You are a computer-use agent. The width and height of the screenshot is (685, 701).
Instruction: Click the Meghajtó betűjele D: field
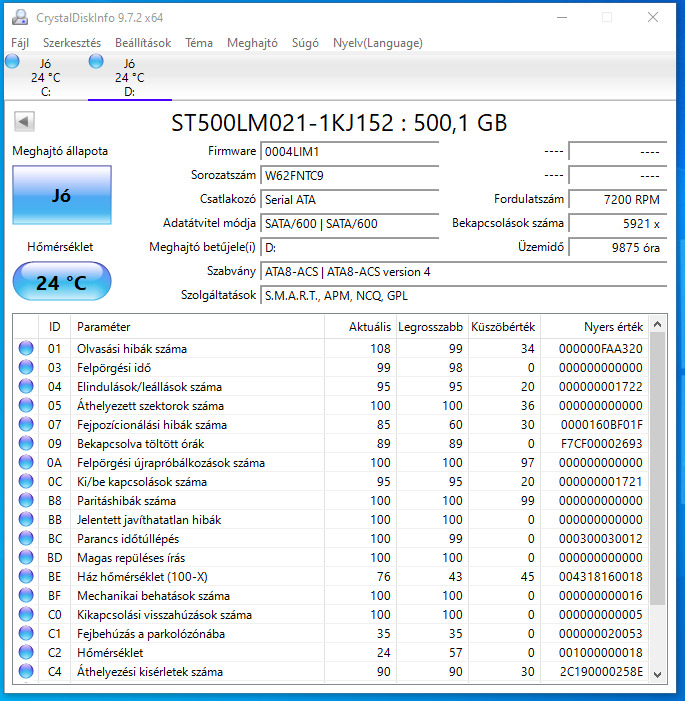point(349,247)
